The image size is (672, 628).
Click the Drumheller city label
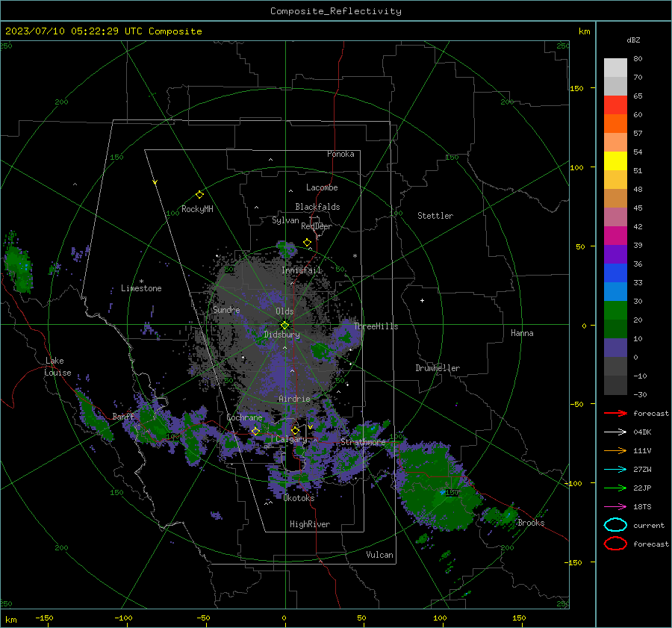point(438,368)
